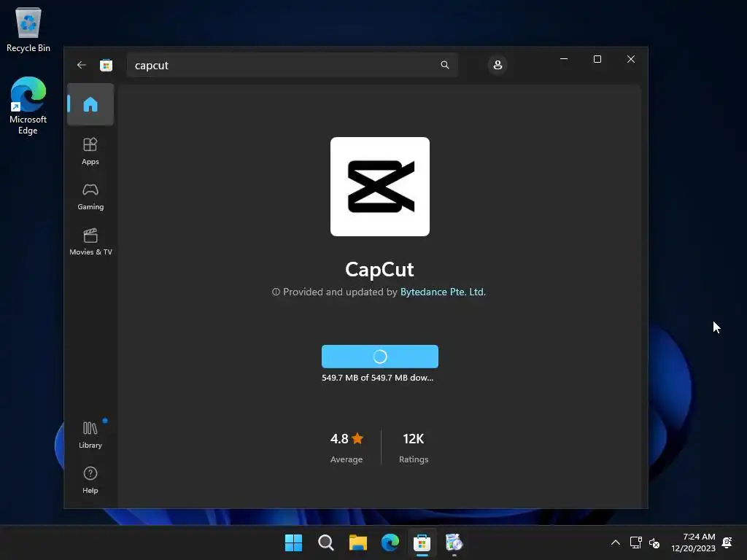Open the Apps section in the sidebar

coord(90,152)
